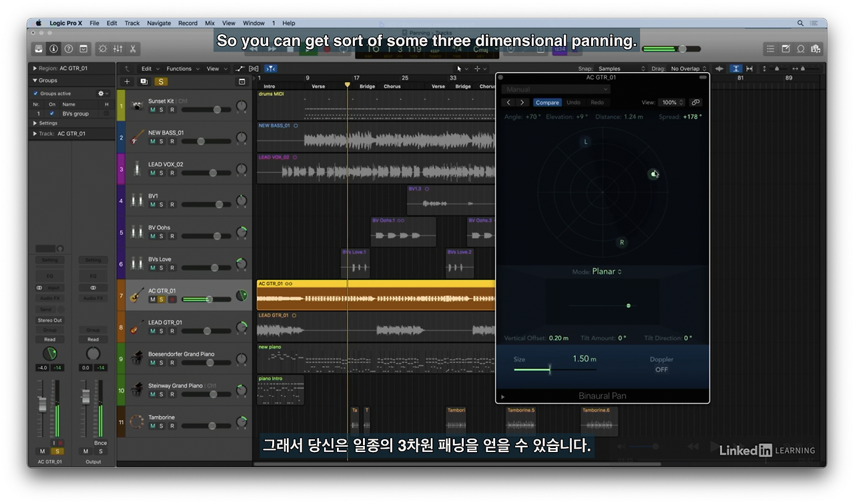Open the Edit menu in Tracks area
This screenshot has width=854, height=504.
coord(149,69)
